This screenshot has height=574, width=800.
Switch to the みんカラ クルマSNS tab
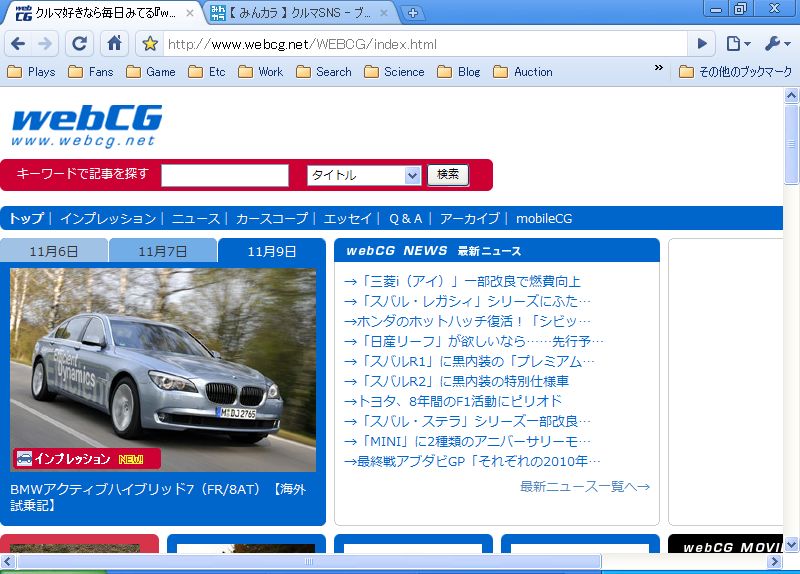point(300,13)
